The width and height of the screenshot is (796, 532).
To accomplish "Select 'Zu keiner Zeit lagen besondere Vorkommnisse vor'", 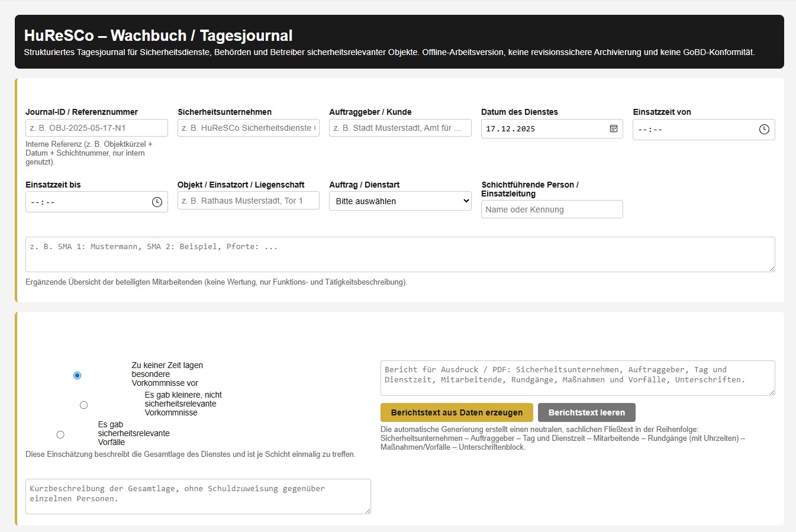I will point(77,375).
